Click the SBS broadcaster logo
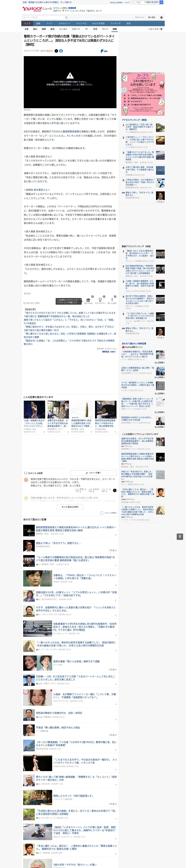186x868 pixels. pos(104,51)
